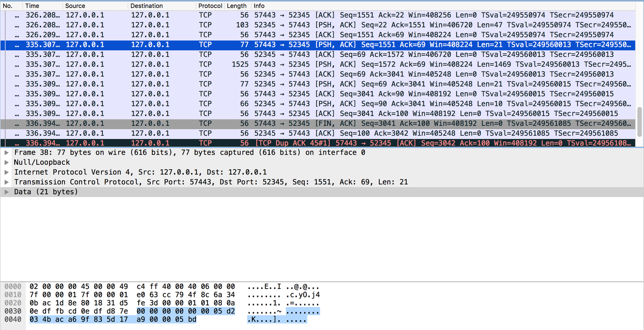Viewport: 644px width, 330px height.
Task: Click hex offset 0010 in the bytes pane
Action: [x=13, y=295]
